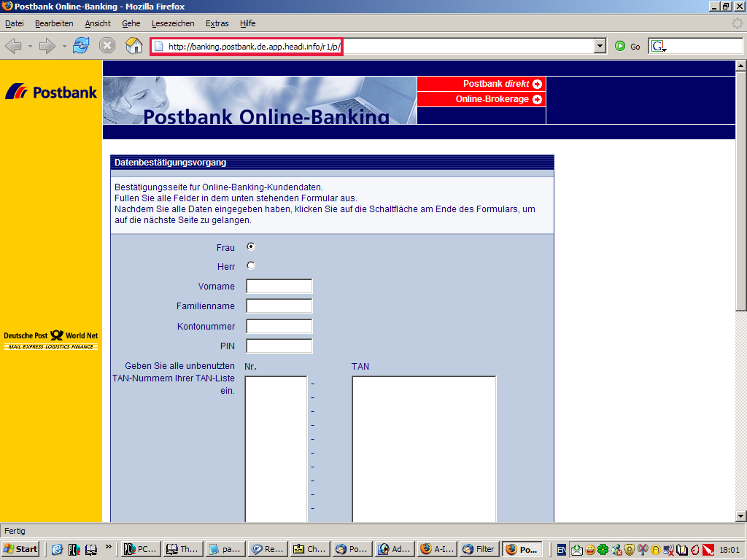The height and width of the screenshot is (560, 747).
Task: Open the Ansicht menu
Action: tap(98, 23)
